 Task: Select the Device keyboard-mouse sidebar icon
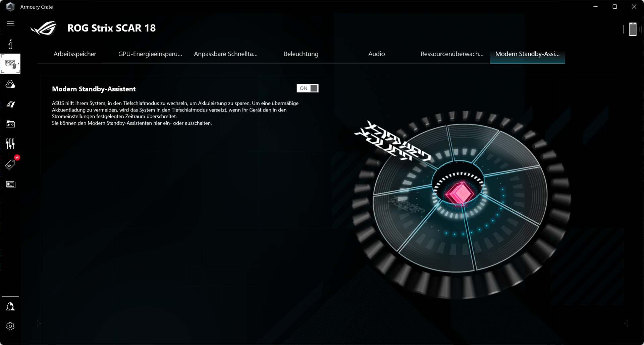coord(10,64)
